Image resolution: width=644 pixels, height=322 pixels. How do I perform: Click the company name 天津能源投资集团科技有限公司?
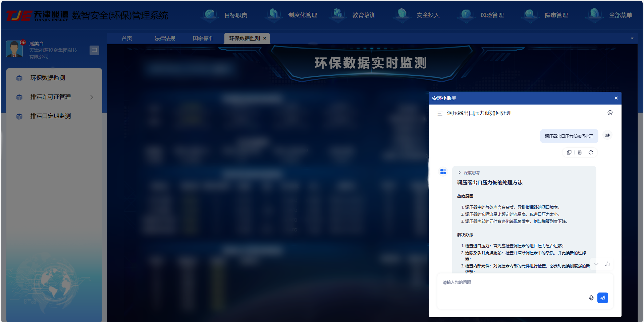53,53
